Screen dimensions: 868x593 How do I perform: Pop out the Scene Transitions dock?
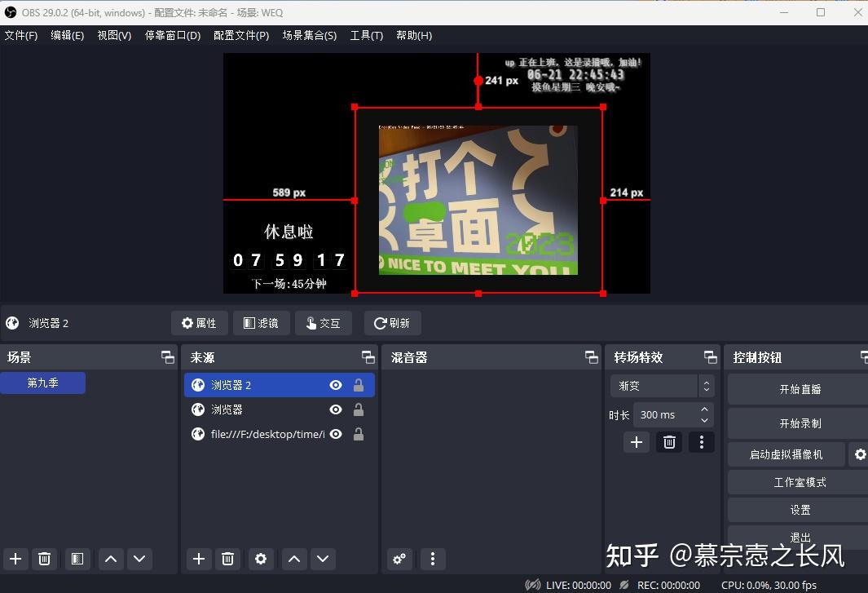pyautogui.click(x=710, y=357)
